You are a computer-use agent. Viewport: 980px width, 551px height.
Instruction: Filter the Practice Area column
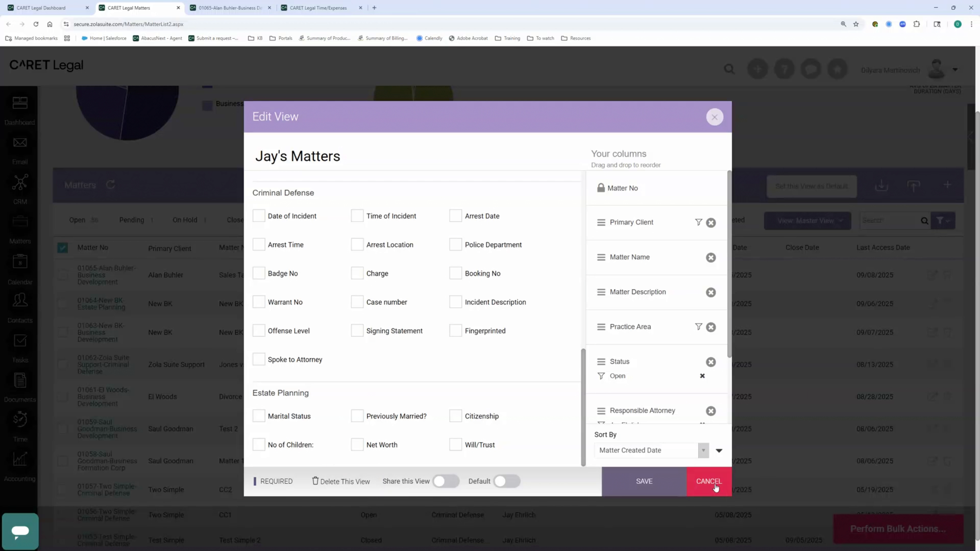tap(699, 327)
